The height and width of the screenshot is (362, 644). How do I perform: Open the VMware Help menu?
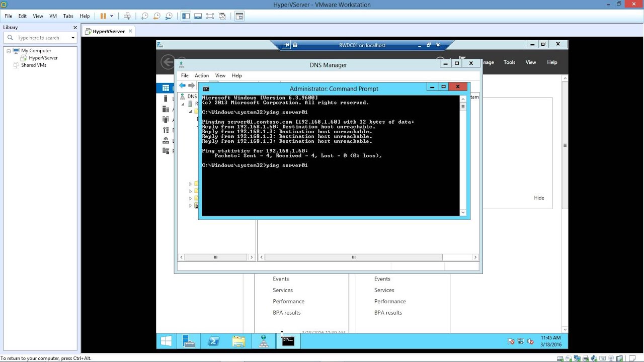tap(85, 16)
